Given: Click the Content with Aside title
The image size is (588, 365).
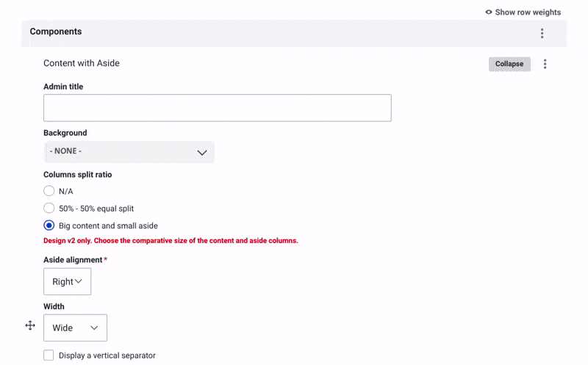Looking at the screenshot, I should 82,63.
